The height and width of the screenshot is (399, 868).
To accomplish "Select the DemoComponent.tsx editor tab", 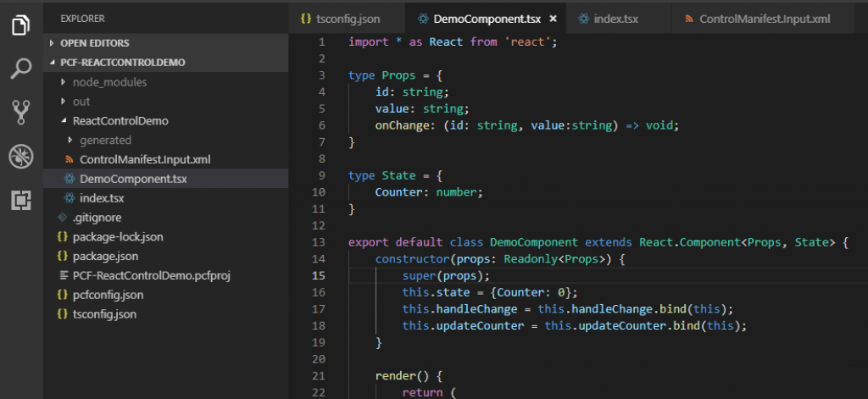I will 486,19.
